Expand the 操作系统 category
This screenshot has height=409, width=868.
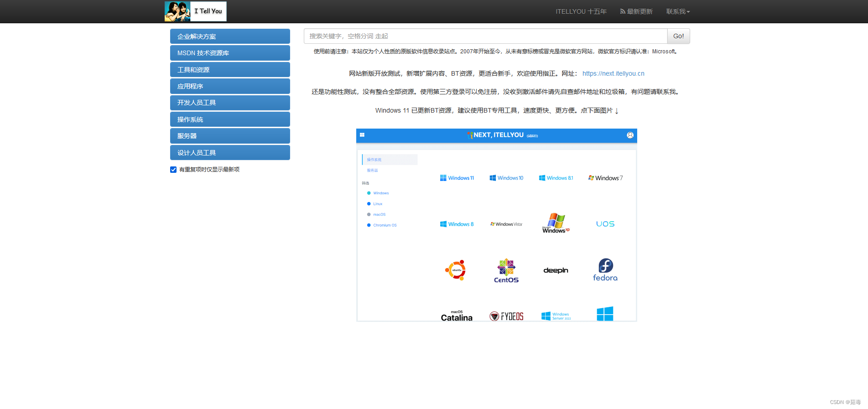(x=230, y=119)
